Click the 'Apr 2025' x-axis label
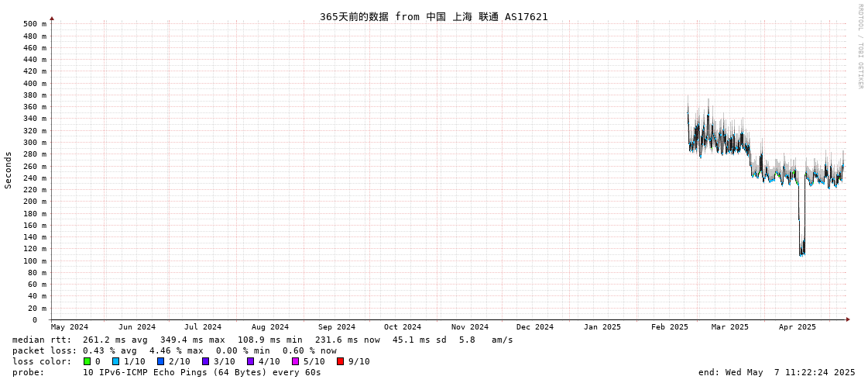 (x=797, y=327)
